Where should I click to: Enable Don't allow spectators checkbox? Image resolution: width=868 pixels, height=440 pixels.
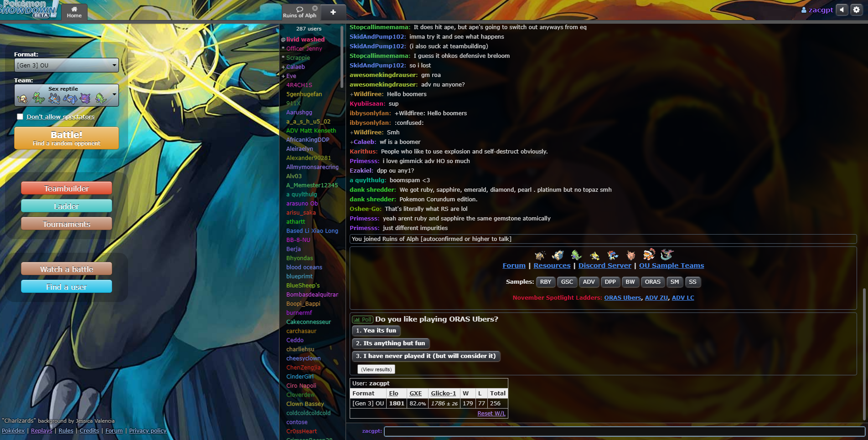point(20,117)
